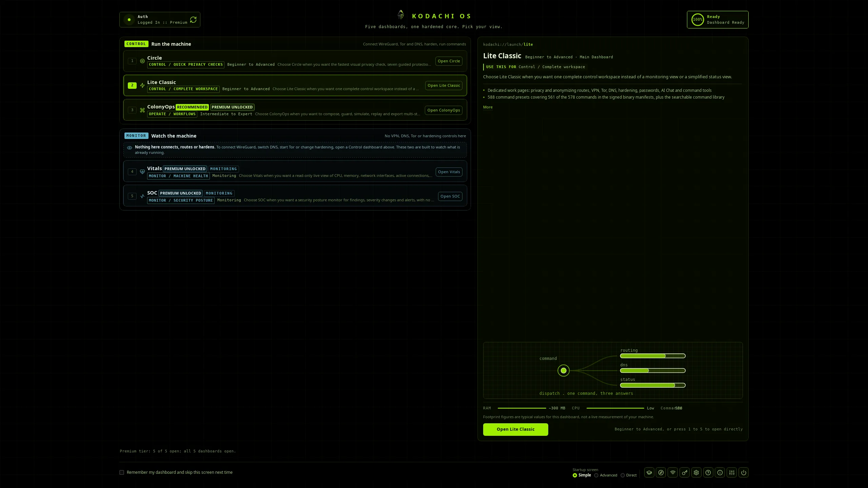The image size is (868, 488).
Task: Click the SOC pulse icon
Action: [x=142, y=196]
